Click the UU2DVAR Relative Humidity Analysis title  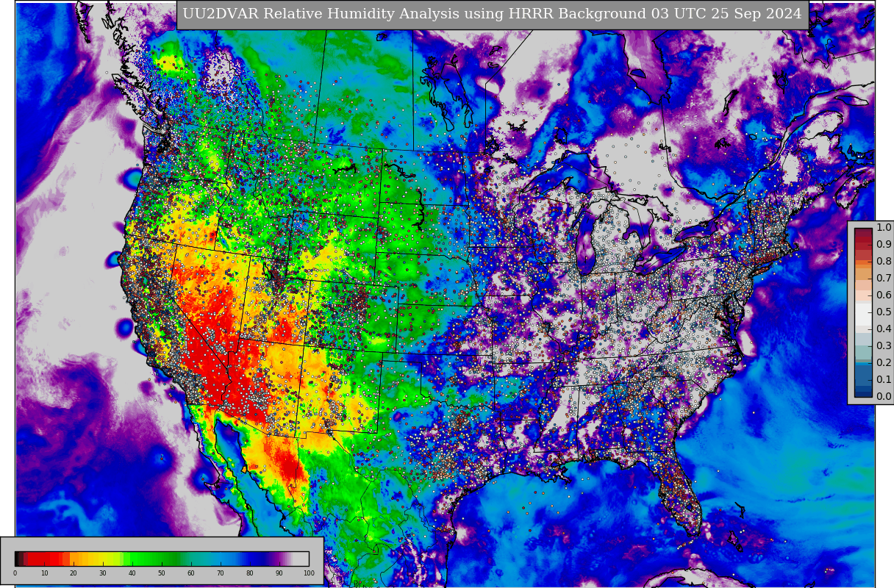click(x=492, y=14)
